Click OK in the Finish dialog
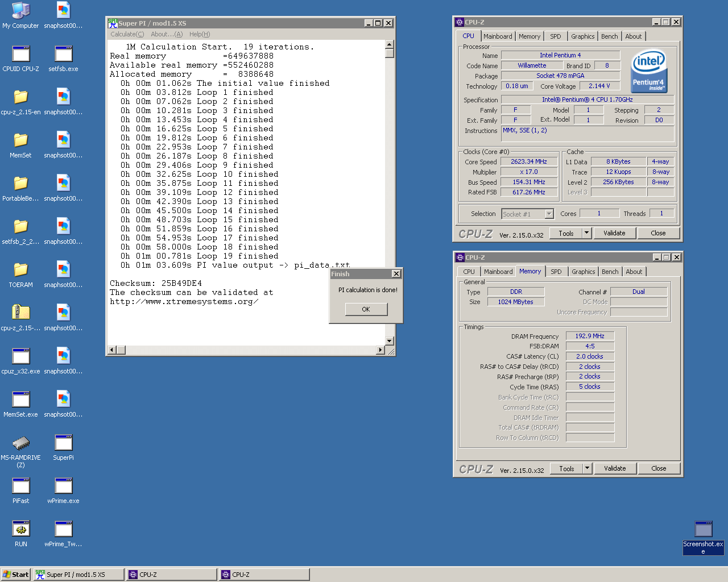The height and width of the screenshot is (582, 728). (366, 309)
